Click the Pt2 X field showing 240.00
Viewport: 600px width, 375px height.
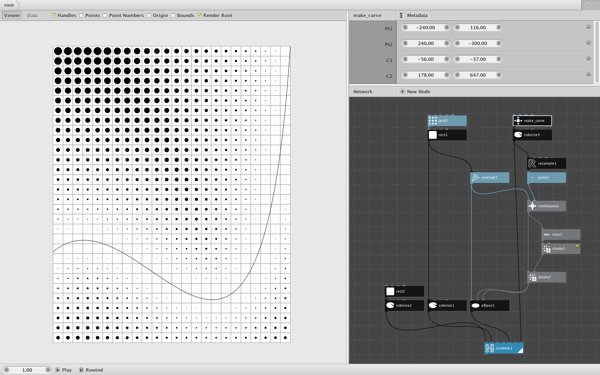tap(426, 43)
